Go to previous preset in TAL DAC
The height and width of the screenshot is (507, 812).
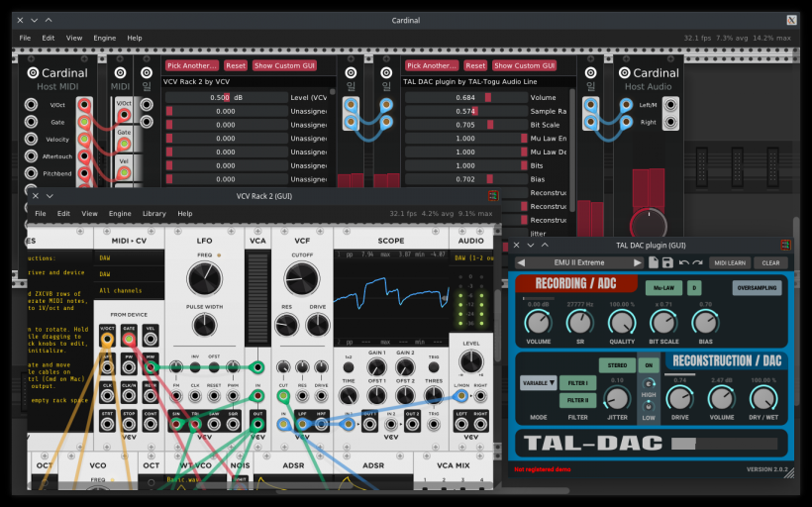pos(521,262)
